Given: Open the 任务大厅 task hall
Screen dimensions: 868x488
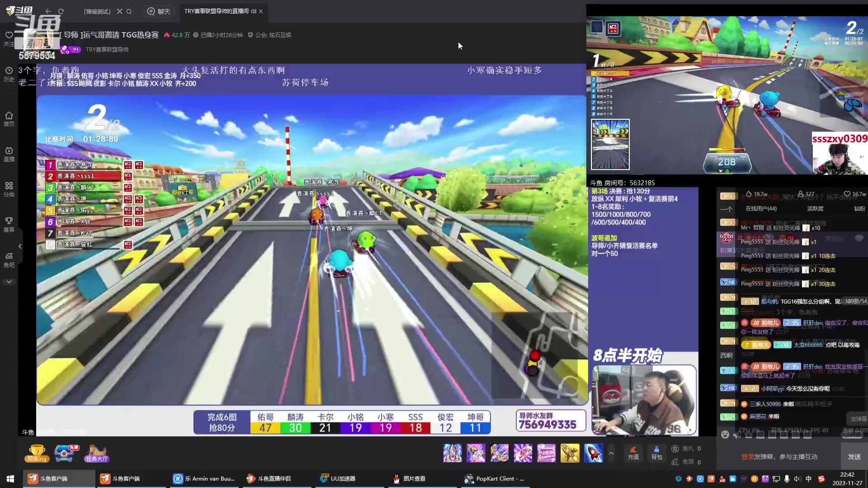Looking at the screenshot, I should (x=96, y=453).
